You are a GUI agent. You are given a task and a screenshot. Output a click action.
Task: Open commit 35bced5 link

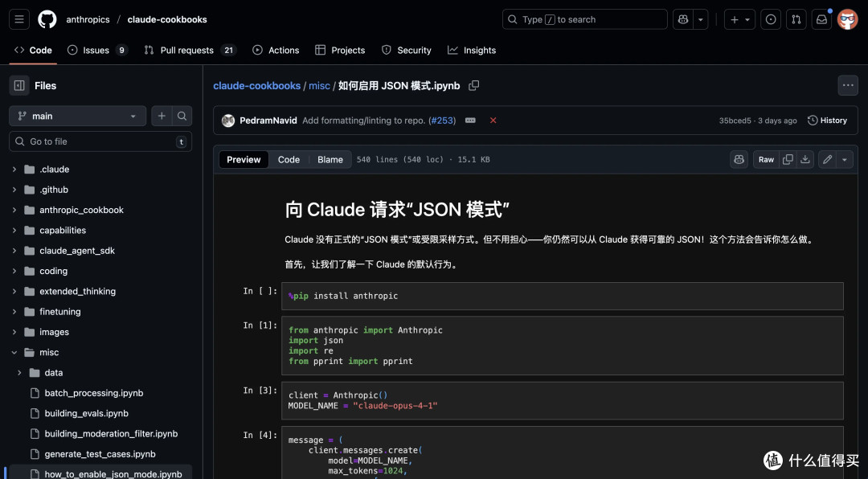(x=735, y=121)
